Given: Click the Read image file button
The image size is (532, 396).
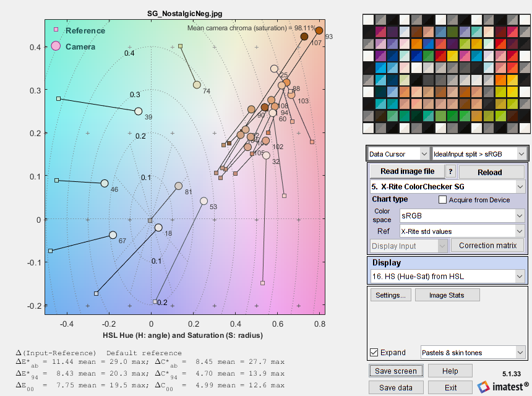Looking at the screenshot, I should tap(406, 171).
